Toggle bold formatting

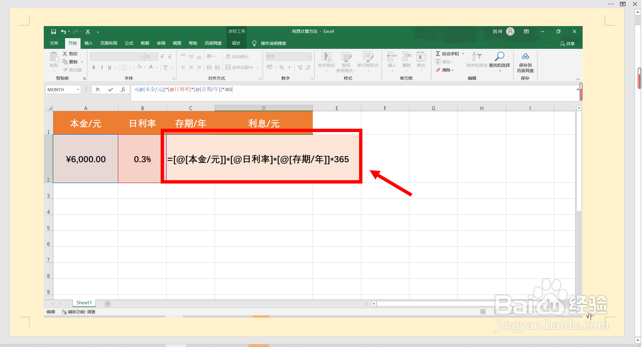[x=94, y=67]
